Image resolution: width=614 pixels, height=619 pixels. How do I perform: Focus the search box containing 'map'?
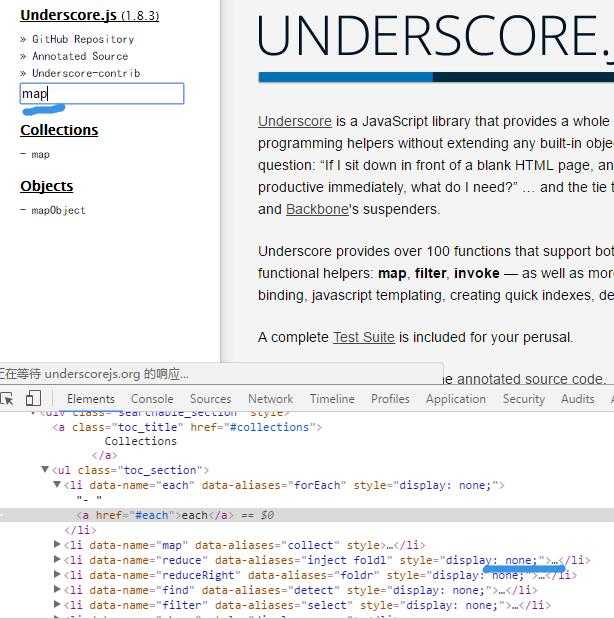pos(102,94)
